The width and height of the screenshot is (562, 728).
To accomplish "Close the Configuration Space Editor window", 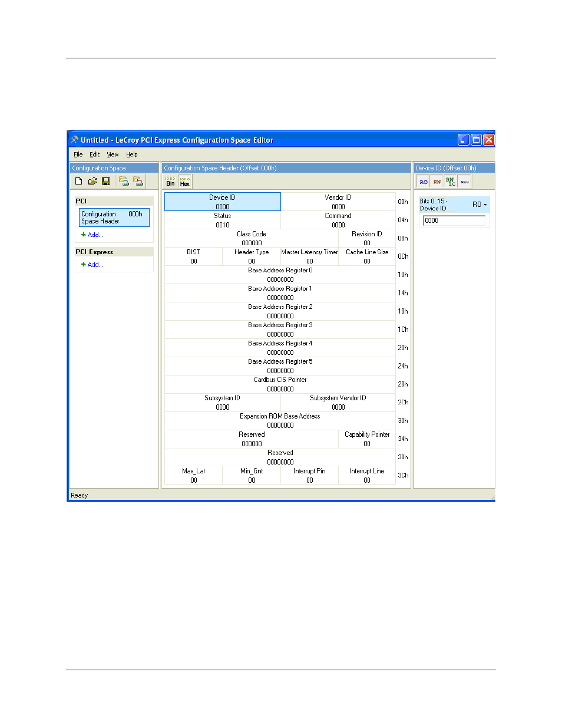I will (489, 140).
